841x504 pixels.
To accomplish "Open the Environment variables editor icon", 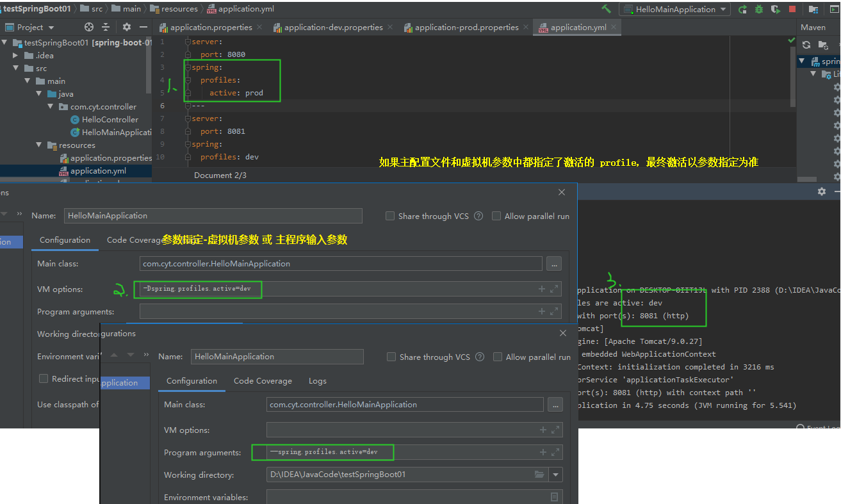I will click(555, 497).
